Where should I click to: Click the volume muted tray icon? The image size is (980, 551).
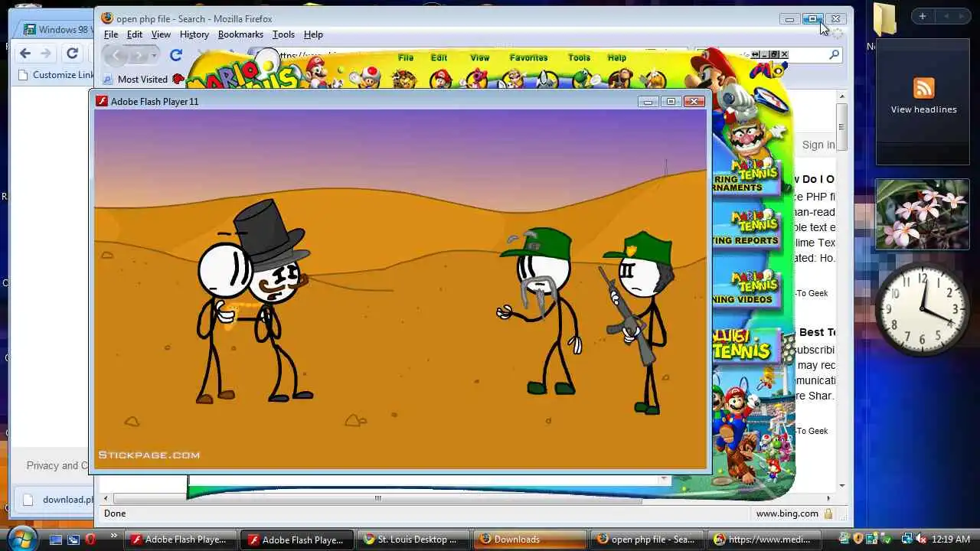click(x=922, y=540)
